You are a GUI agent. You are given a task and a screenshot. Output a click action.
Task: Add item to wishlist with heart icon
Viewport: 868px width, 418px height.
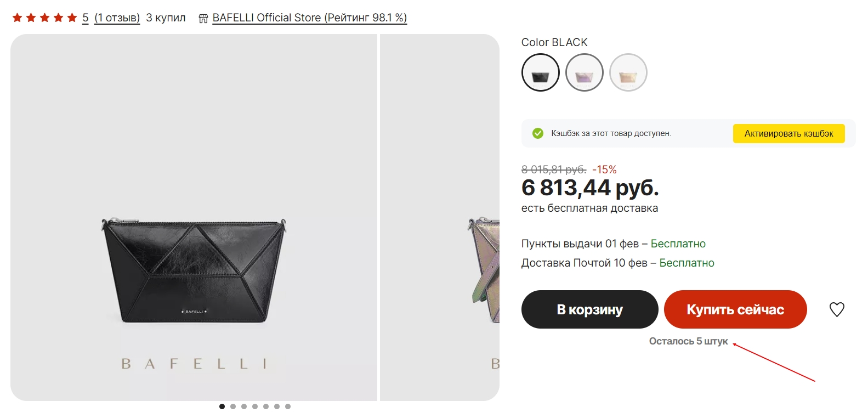pos(837,309)
